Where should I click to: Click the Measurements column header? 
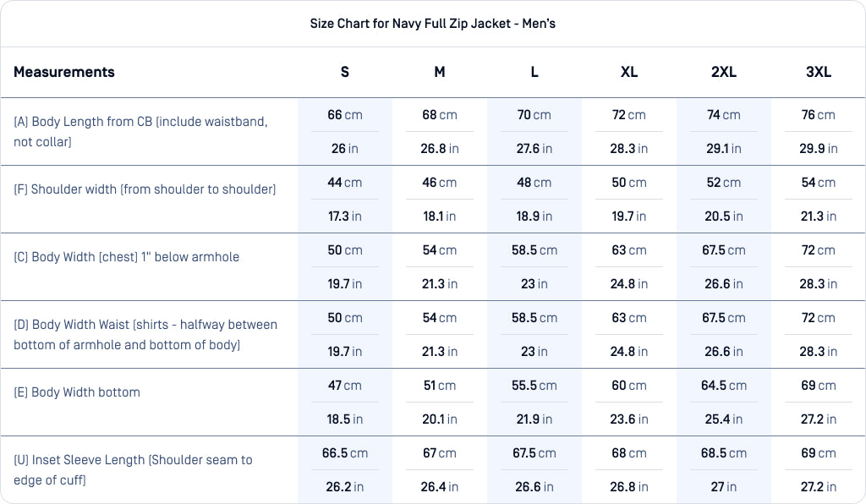(64, 72)
